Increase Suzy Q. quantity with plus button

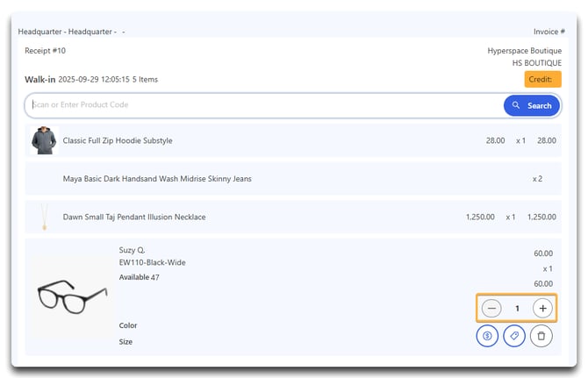tap(542, 308)
